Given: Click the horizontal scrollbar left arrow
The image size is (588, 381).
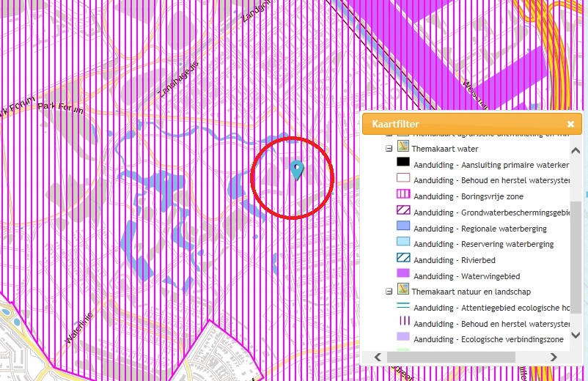Looking at the screenshot, I should click(x=378, y=357).
